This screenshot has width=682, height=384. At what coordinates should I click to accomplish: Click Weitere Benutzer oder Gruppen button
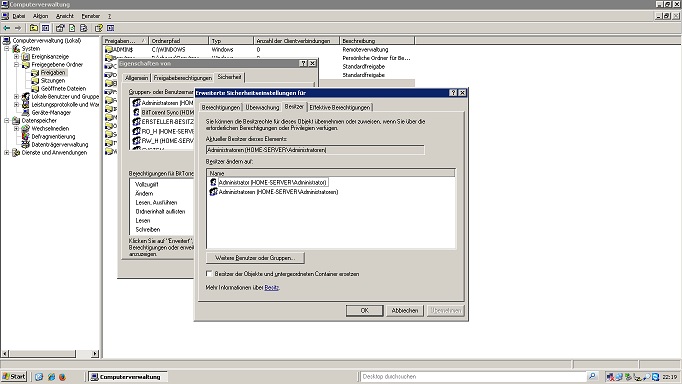tap(255, 258)
